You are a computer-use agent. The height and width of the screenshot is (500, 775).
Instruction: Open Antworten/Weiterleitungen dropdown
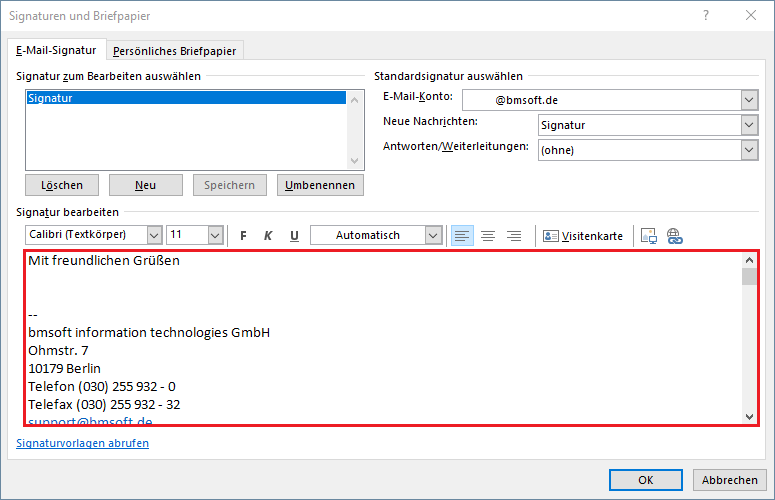pos(749,150)
